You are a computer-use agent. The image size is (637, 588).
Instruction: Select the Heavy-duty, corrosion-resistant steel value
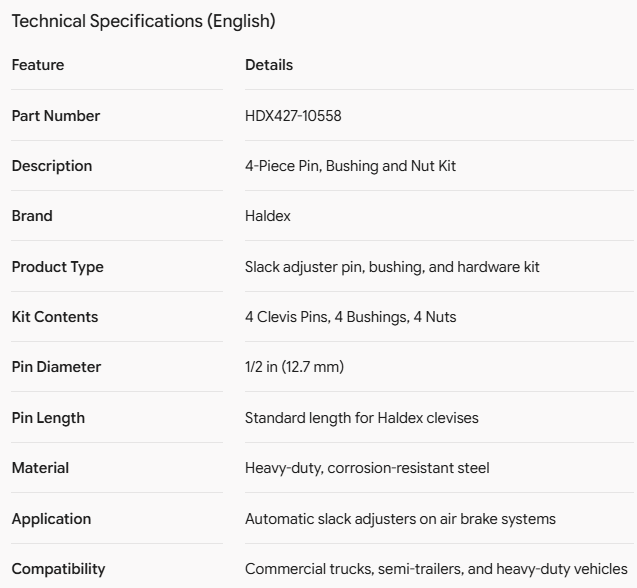[x=367, y=468]
